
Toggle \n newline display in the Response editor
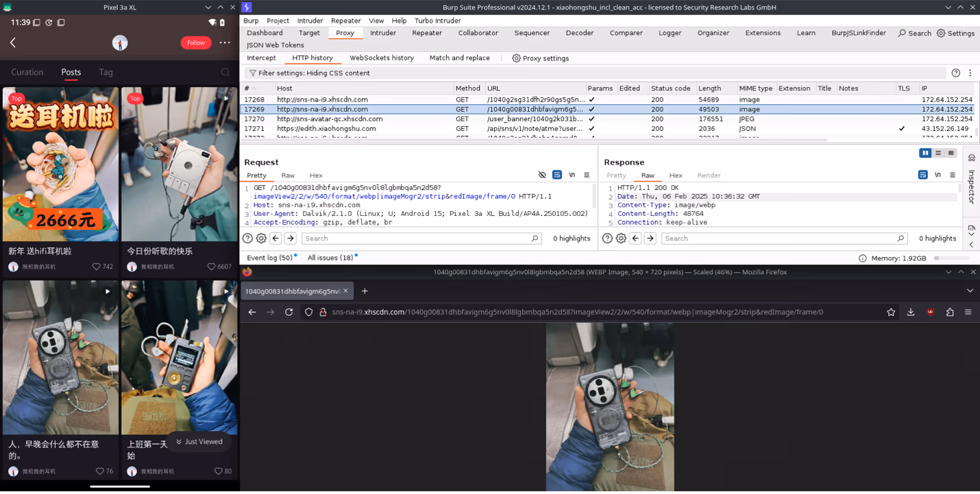[938, 175]
